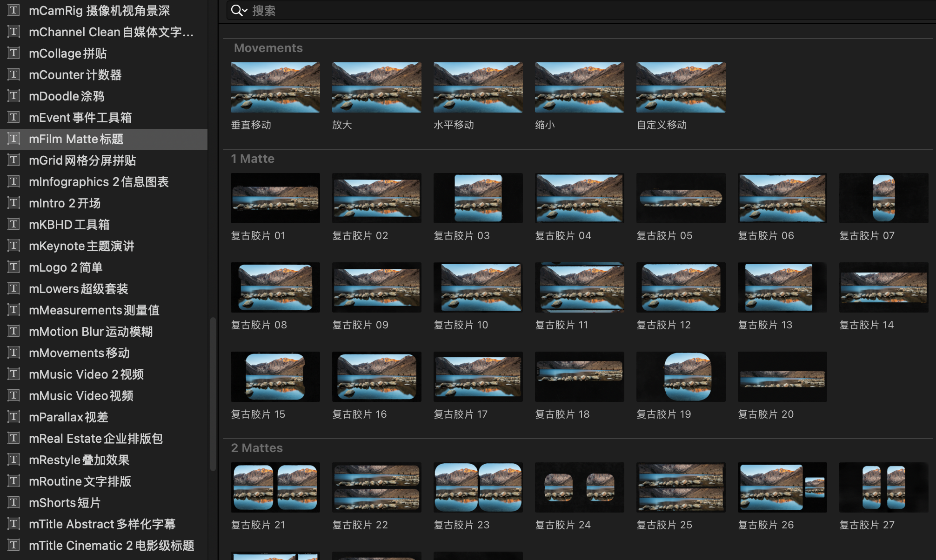
Task: Click the title icon beside mTitle Abstract 多样化字幕
Action: 14,524
